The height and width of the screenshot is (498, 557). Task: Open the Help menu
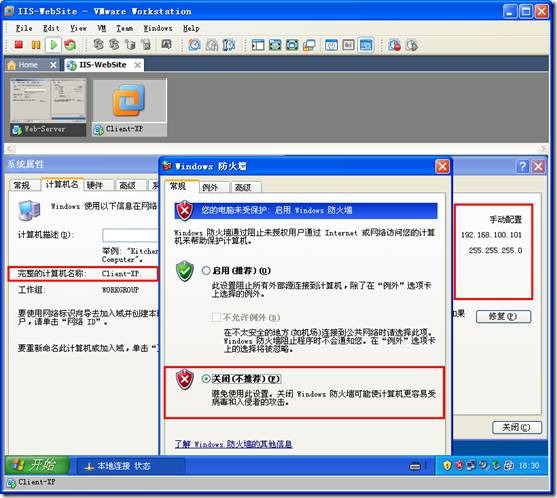pos(191,28)
